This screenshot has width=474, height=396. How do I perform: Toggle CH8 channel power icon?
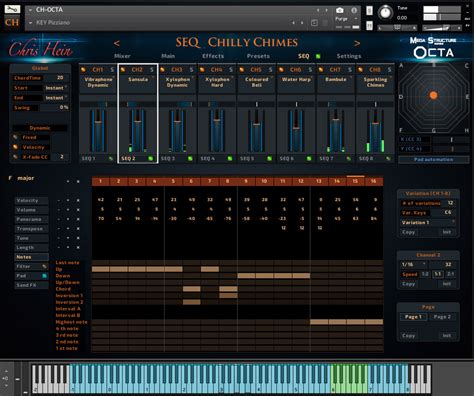(x=361, y=69)
